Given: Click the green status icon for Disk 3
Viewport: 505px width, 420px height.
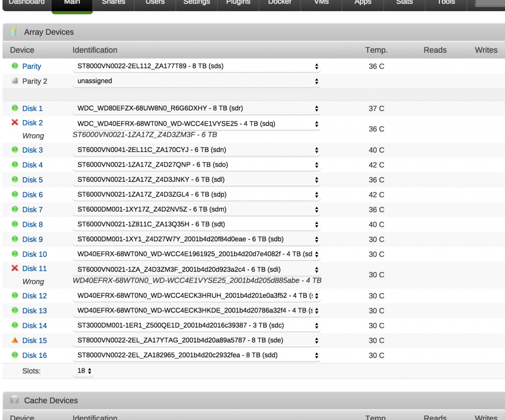Looking at the screenshot, I should click(x=15, y=149).
